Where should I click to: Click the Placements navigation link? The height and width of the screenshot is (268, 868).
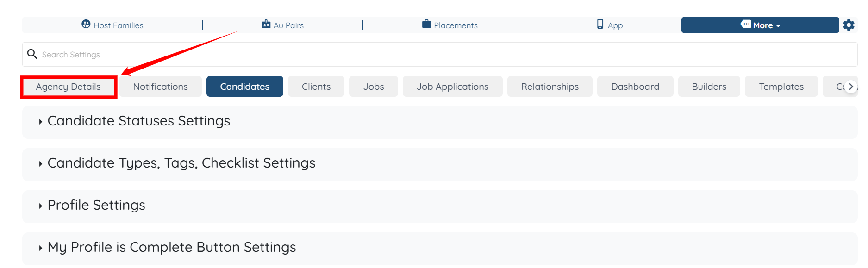(456, 25)
